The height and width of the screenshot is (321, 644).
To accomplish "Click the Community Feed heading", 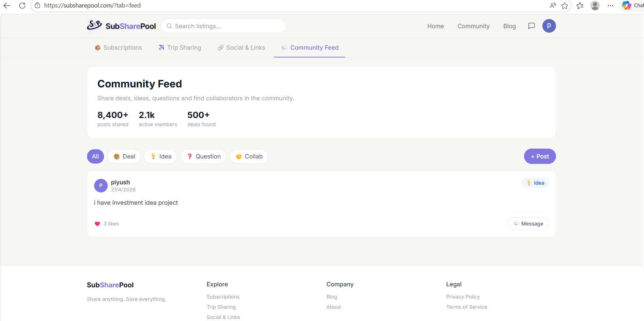I will (x=140, y=84).
